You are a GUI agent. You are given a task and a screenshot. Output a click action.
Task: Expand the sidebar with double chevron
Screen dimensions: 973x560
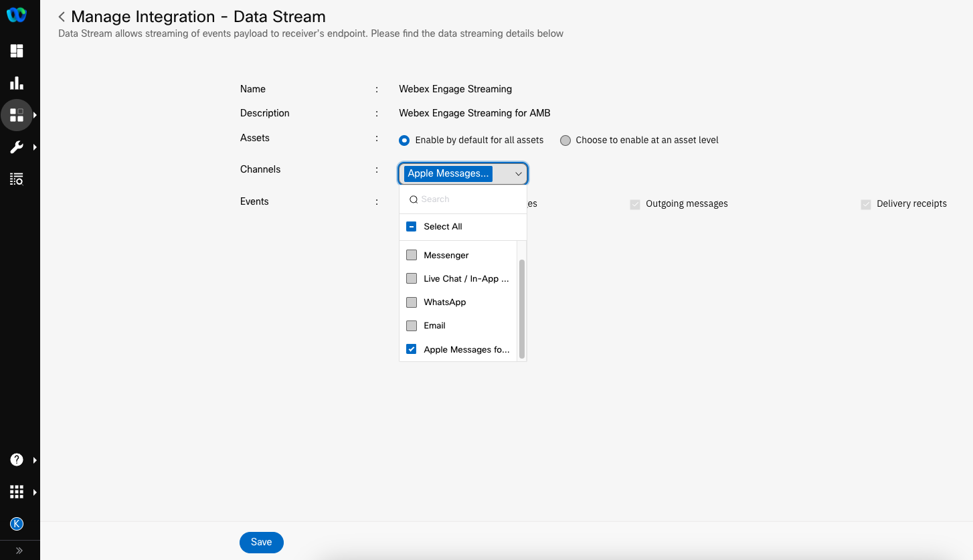pos(19,551)
